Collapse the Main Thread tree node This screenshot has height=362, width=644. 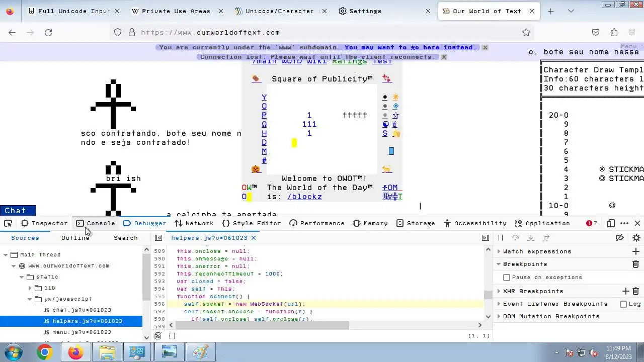pos(6,255)
